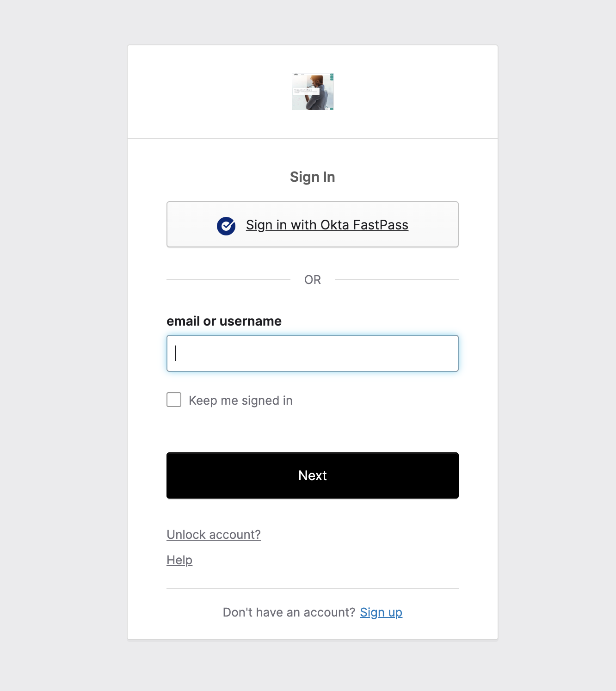Click the gray page background outside the card

click(x=65, y=324)
